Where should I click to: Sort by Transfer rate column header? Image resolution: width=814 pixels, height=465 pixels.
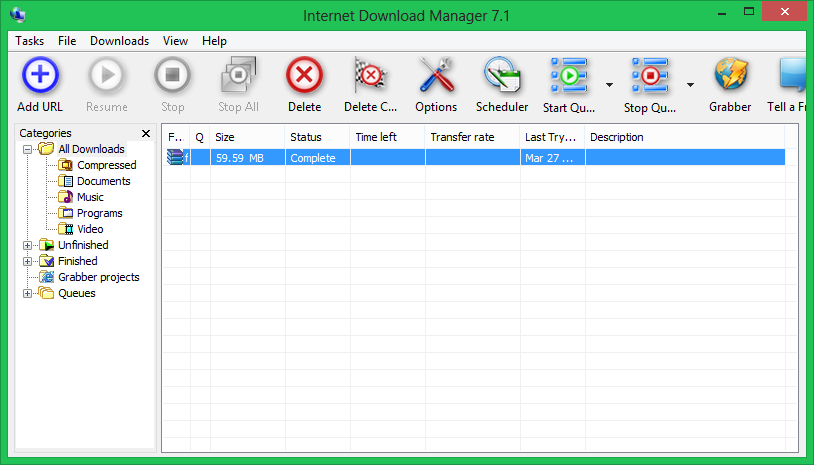click(x=472, y=137)
